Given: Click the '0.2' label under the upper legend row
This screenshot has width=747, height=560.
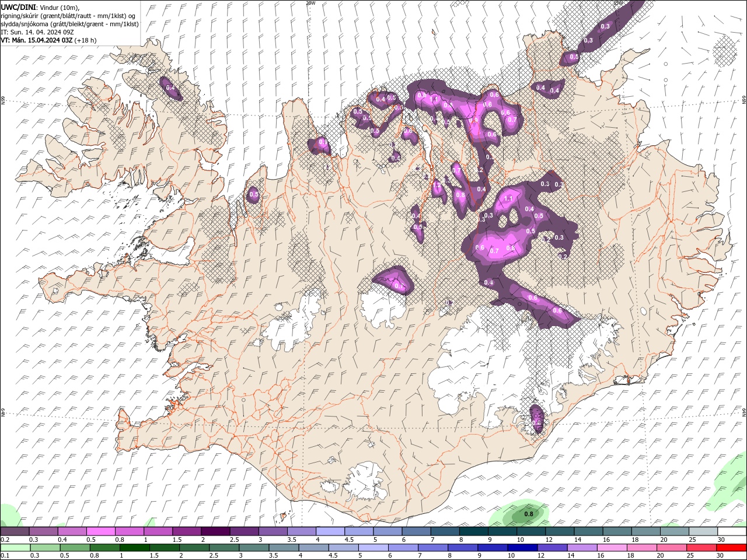Looking at the screenshot, I should (5, 540).
